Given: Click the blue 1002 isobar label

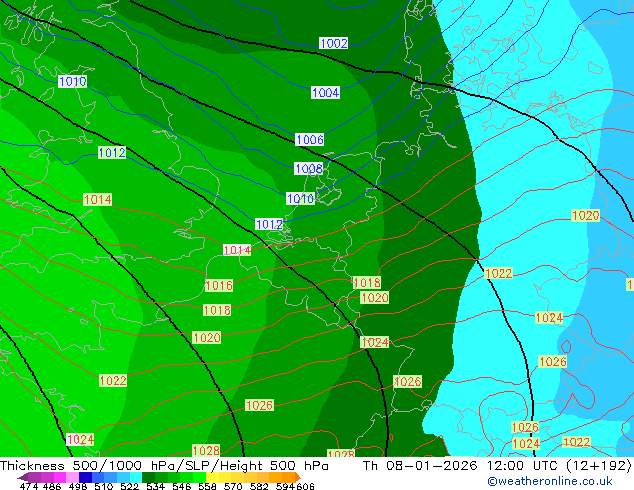Looking at the screenshot, I should 334,43.
